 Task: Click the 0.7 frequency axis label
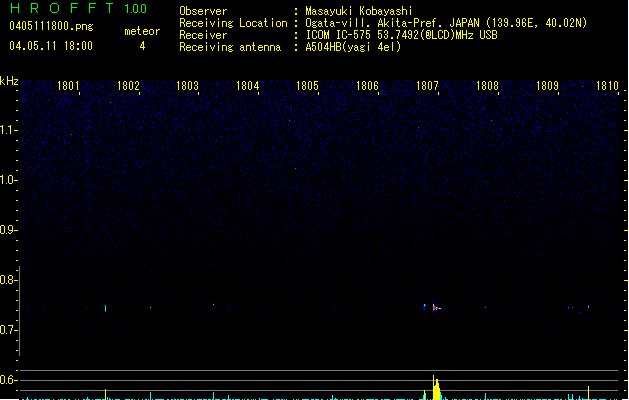tap(9, 330)
